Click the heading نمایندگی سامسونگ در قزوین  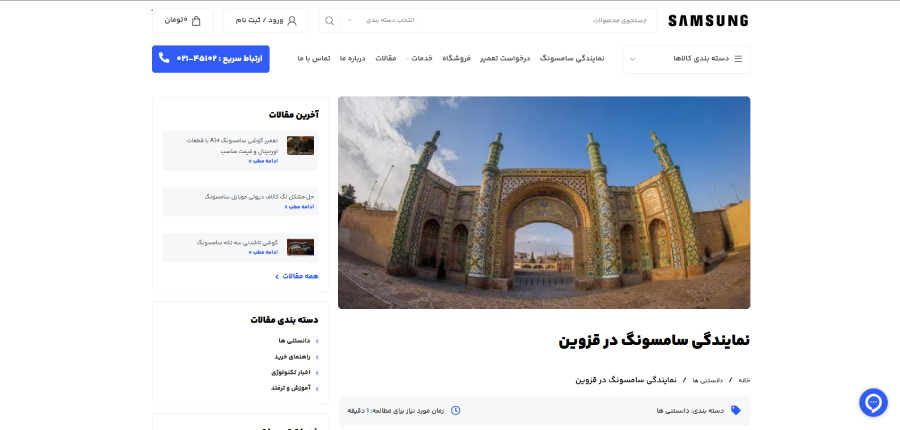[x=654, y=340]
